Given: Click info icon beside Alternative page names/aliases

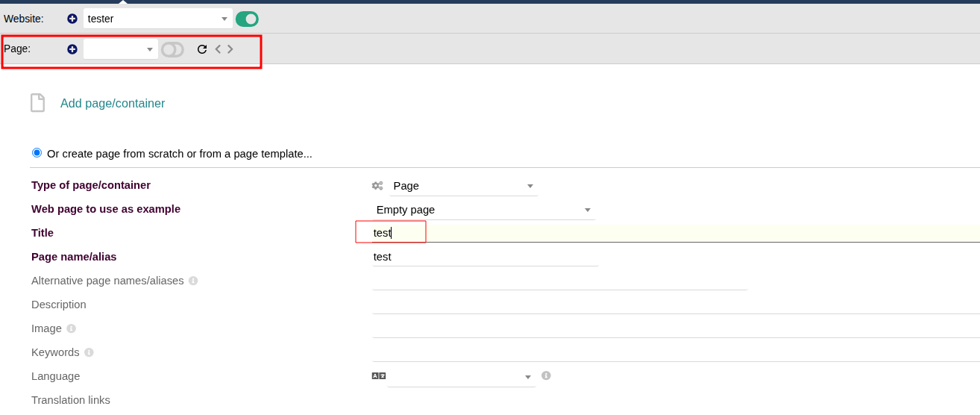Looking at the screenshot, I should click(x=193, y=281).
